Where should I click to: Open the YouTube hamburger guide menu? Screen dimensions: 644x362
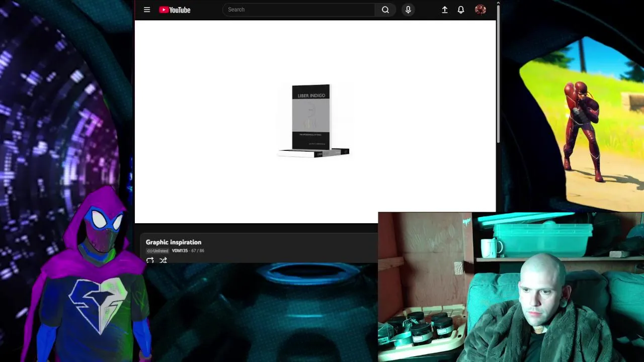click(147, 10)
